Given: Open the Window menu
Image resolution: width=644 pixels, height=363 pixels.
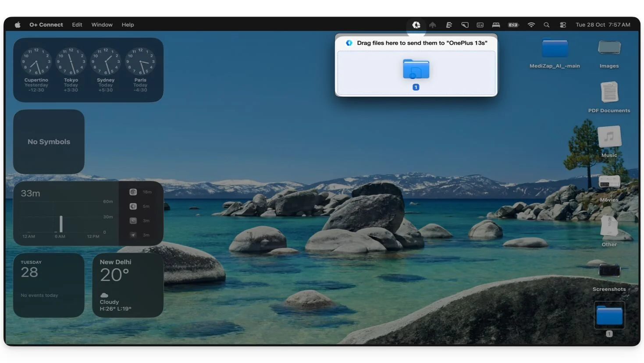Looking at the screenshot, I should tap(102, 25).
